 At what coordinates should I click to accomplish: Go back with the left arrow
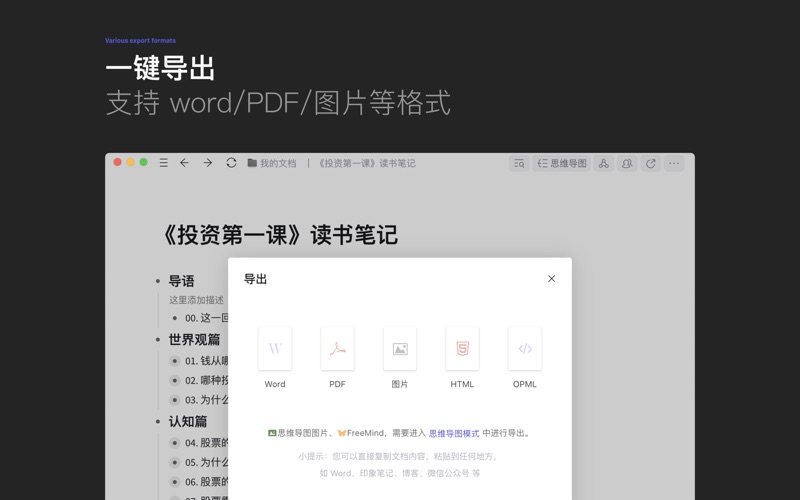[185, 163]
